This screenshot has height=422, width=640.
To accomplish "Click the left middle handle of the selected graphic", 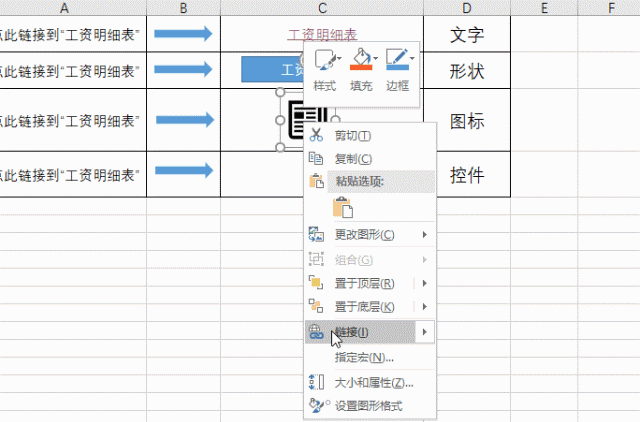I will [280, 120].
